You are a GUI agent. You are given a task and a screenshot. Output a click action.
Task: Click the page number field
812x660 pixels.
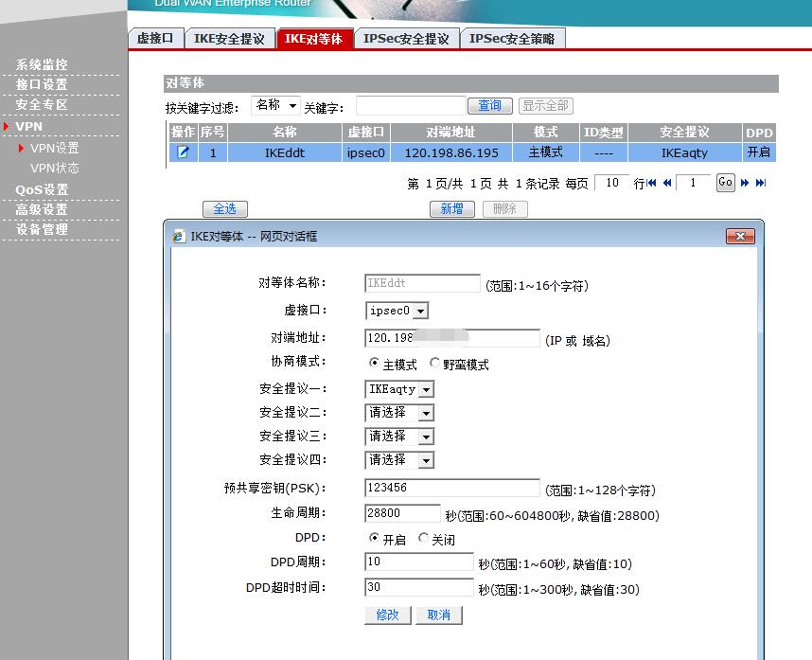tap(693, 183)
